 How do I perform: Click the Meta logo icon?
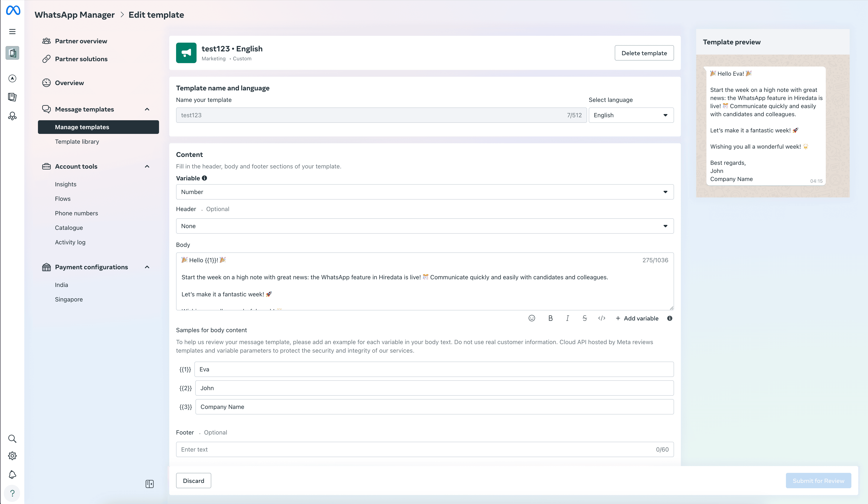pos(13,10)
